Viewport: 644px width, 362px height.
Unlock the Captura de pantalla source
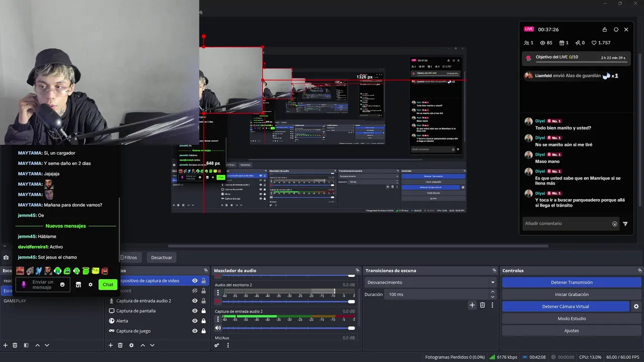(x=203, y=311)
